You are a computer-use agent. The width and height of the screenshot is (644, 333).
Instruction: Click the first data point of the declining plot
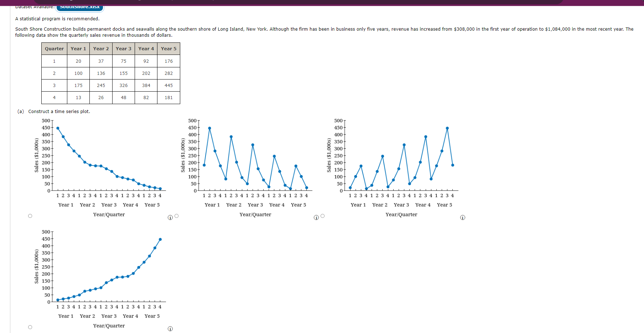[x=58, y=128]
